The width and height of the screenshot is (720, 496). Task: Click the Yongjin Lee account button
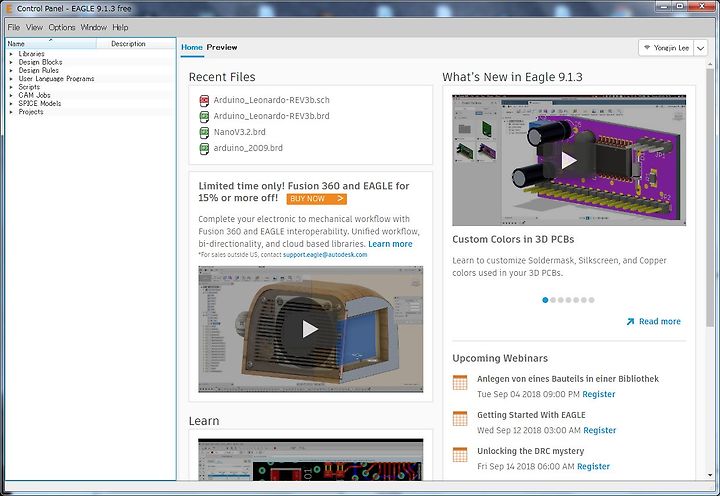[667, 48]
